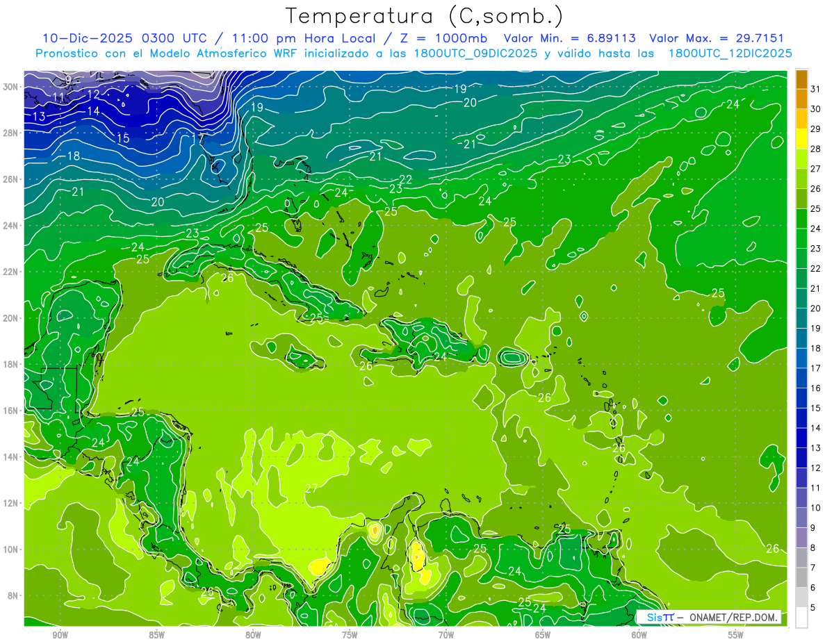This screenshot has width=834, height=644.
Task: Click the '80W' longitude axis label
Action: (253, 635)
